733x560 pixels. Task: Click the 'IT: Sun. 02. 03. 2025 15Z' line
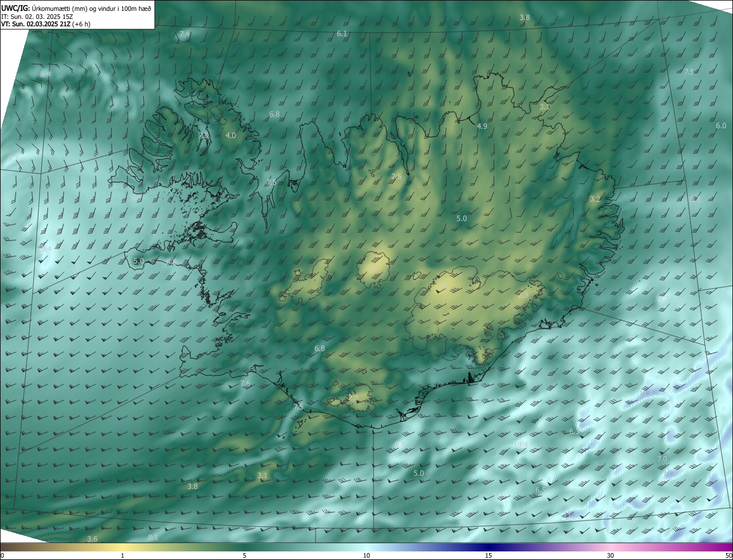coord(37,16)
